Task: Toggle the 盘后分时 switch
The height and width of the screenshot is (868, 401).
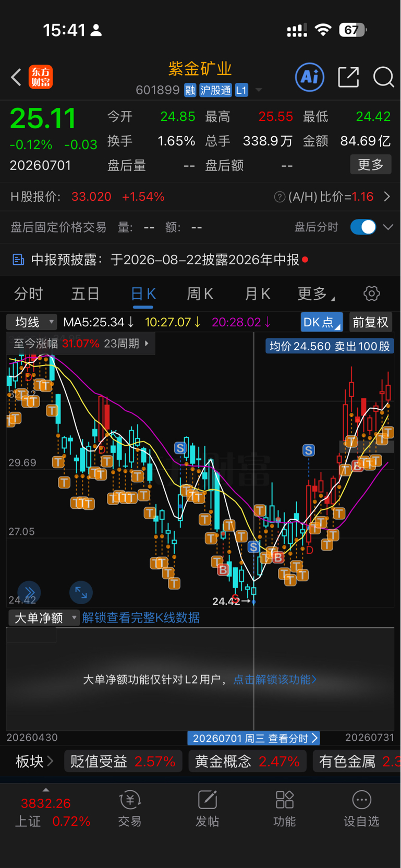Action: coord(363,227)
